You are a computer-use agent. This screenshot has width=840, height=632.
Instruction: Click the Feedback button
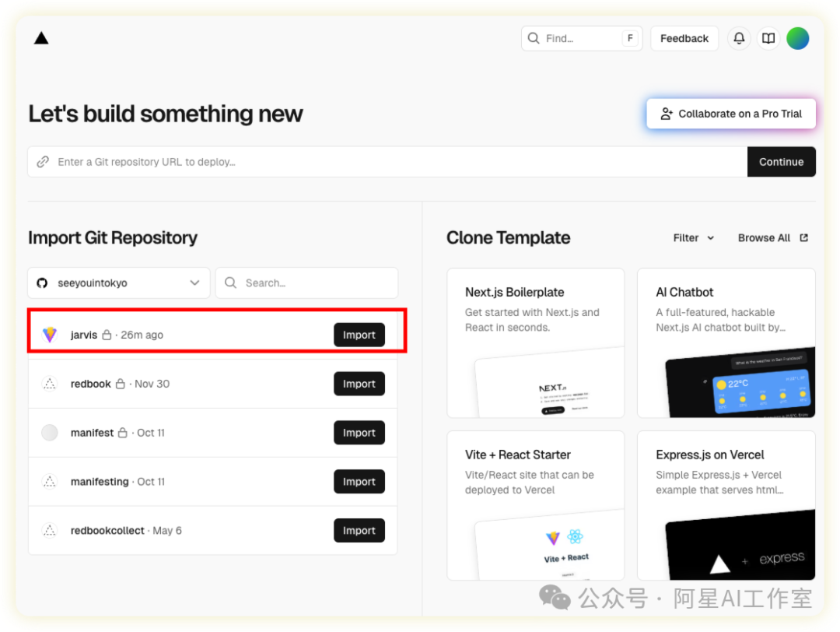pos(684,38)
